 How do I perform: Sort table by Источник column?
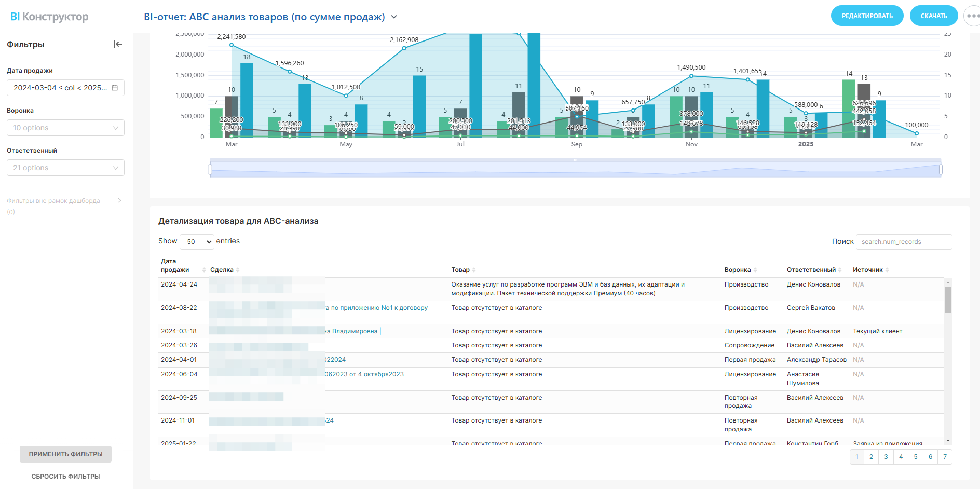887,270
